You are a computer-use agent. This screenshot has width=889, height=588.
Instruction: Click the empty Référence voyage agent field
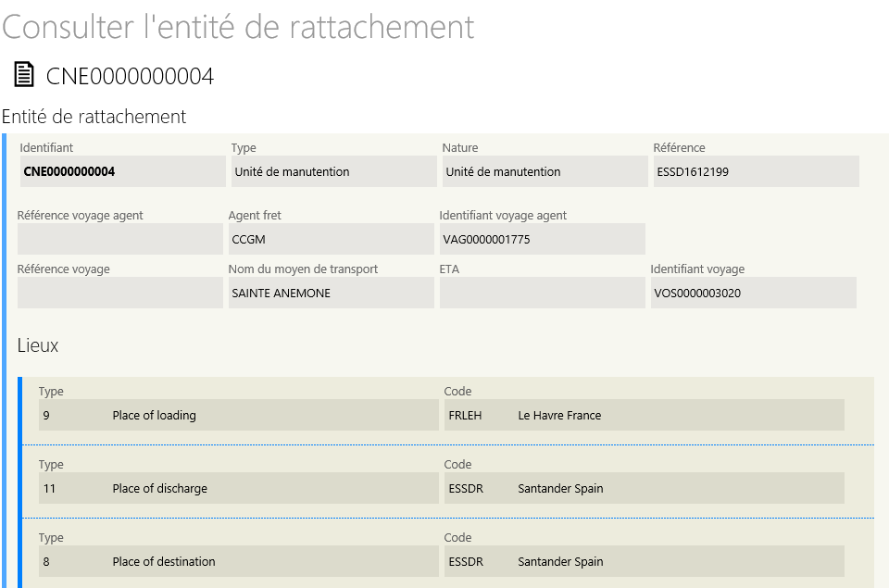click(120, 239)
